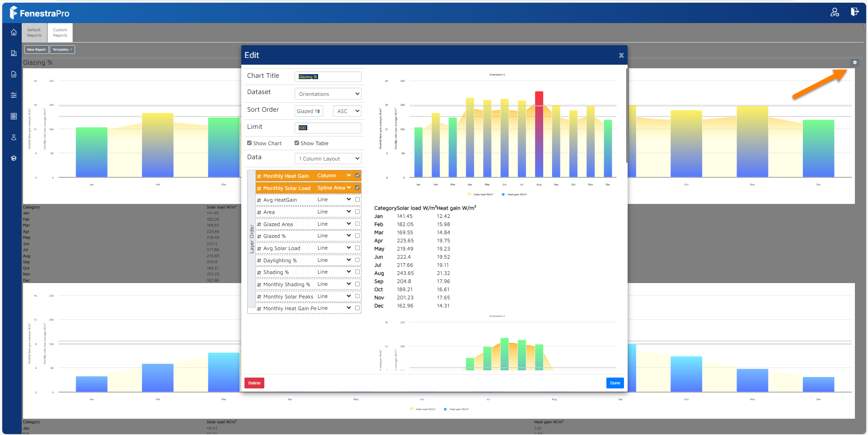Screen dimensions: 868x435
Task: Open the 1 Column Layout dropdown
Action: pos(328,159)
